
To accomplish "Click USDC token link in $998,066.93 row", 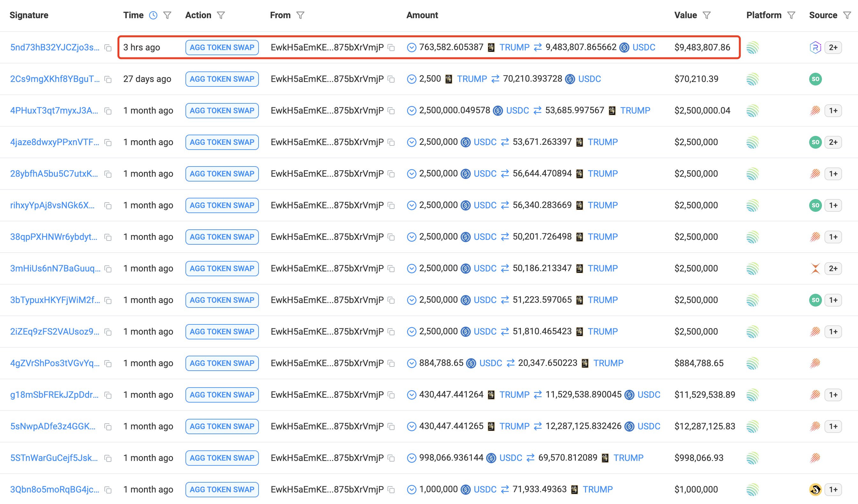I will click(x=510, y=458).
